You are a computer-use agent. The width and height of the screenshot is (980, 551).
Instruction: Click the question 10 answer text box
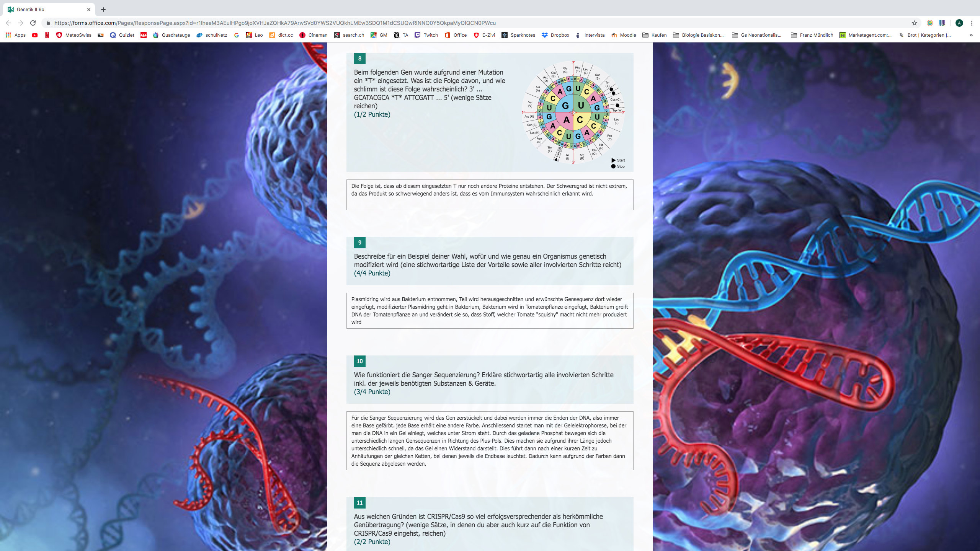tap(490, 440)
